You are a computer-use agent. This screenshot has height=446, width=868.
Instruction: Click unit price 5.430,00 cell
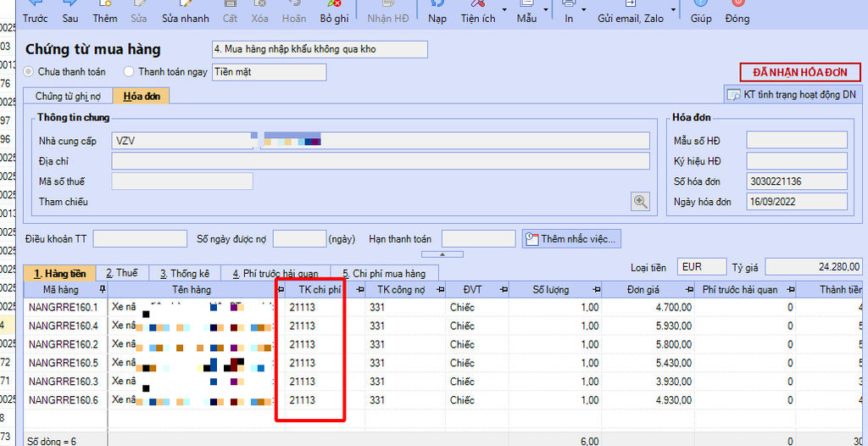click(648, 363)
